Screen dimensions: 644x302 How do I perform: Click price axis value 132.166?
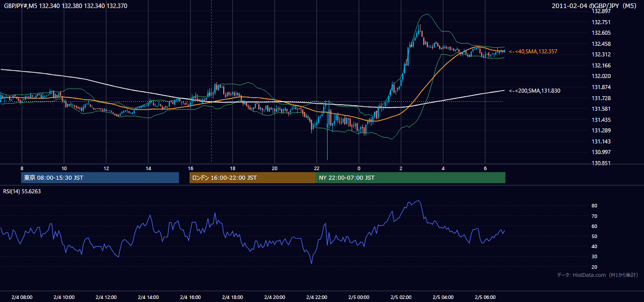point(601,65)
